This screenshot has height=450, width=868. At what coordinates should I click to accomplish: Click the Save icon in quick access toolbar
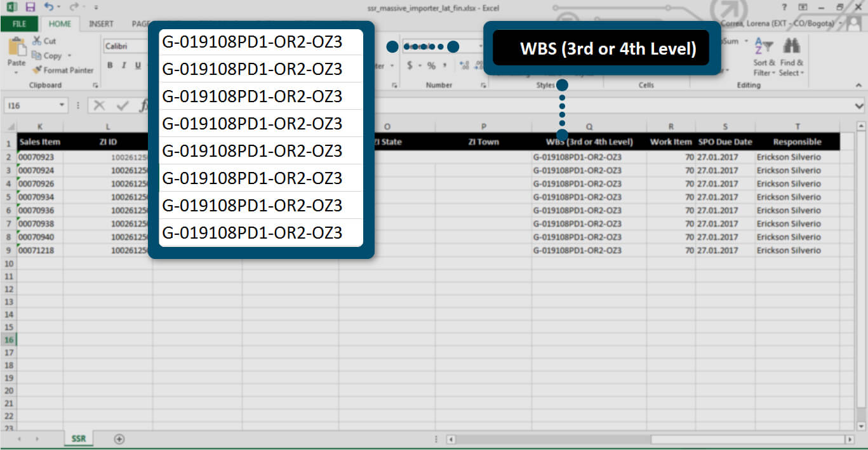click(x=30, y=8)
